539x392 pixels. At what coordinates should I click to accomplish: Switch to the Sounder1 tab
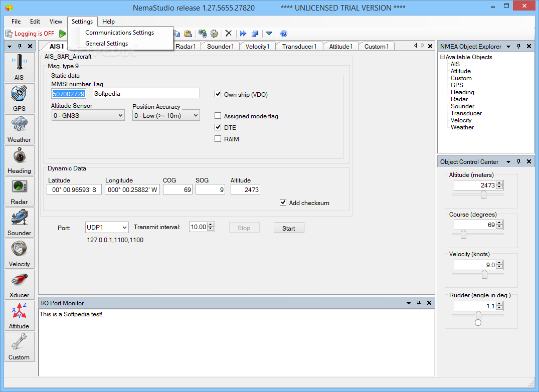point(220,47)
